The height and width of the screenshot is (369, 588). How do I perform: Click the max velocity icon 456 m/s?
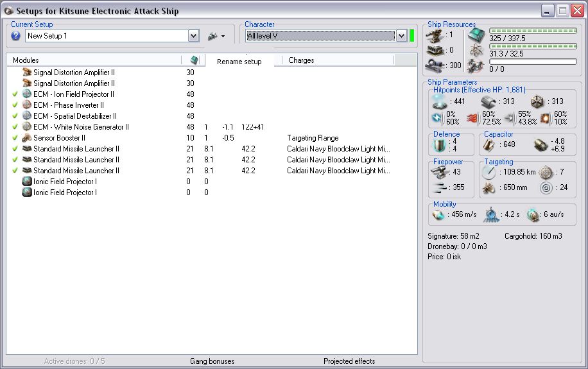(438, 215)
